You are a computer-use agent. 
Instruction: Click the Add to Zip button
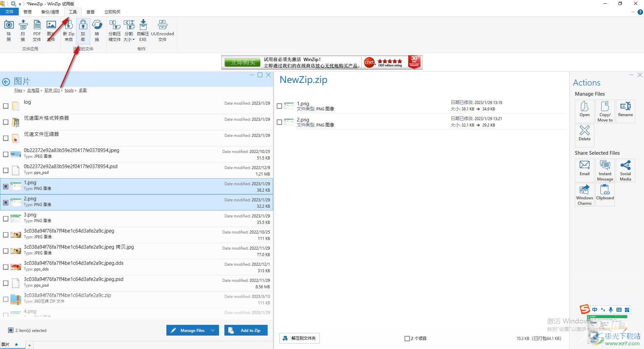click(x=246, y=330)
